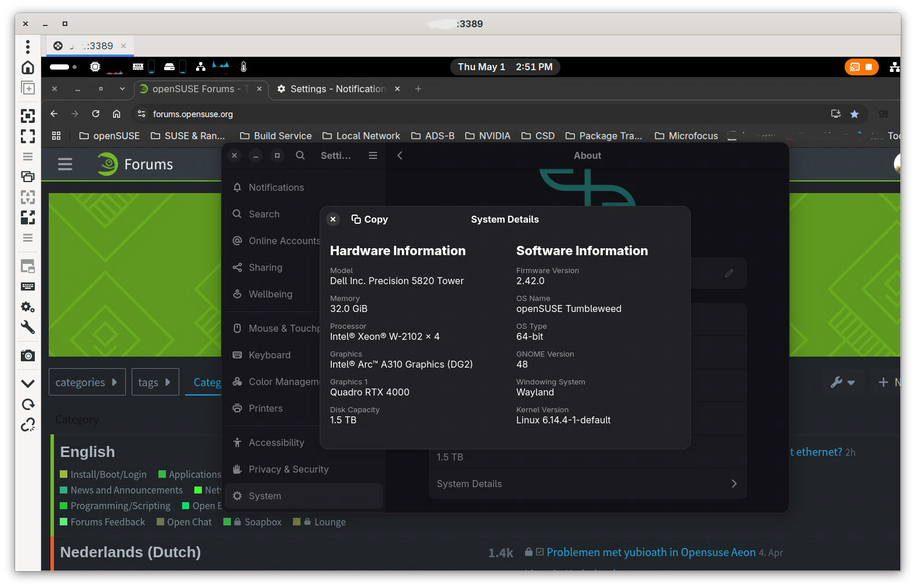
Task: Click the Remmina home icon in left toolbar
Action: click(27, 67)
